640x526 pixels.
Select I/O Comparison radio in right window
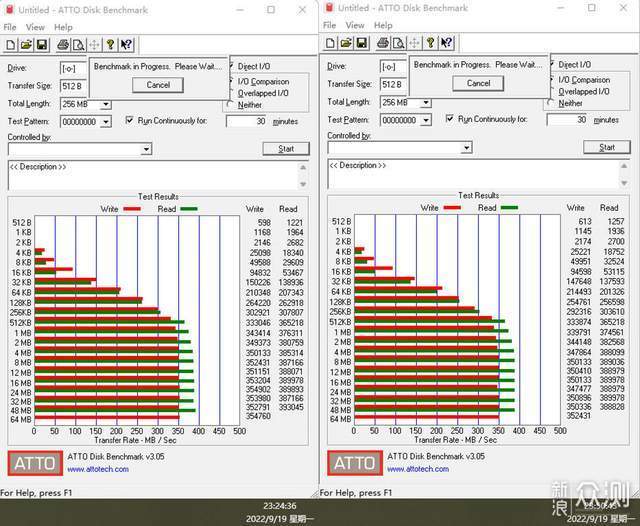click(x=552, y=80)
